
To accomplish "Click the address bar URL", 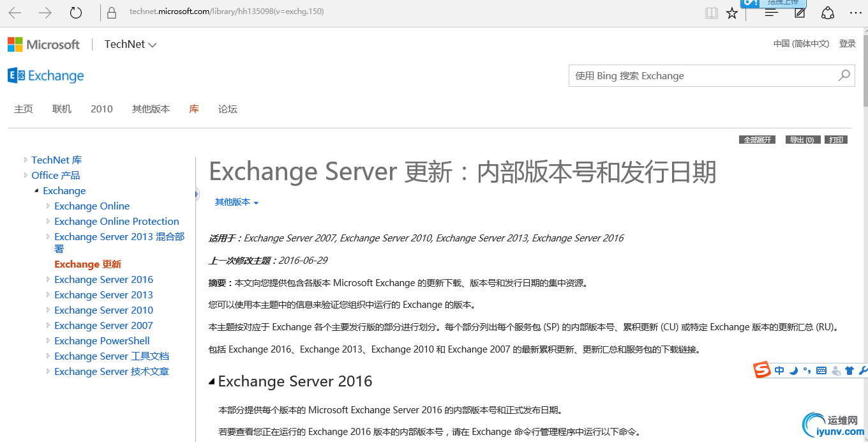I will pos(227,12).
